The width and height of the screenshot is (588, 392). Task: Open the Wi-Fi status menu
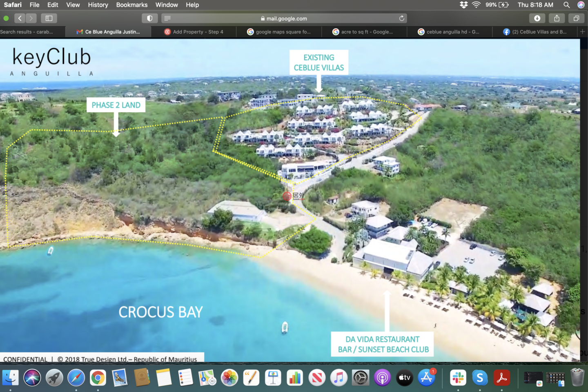point(476,5)
